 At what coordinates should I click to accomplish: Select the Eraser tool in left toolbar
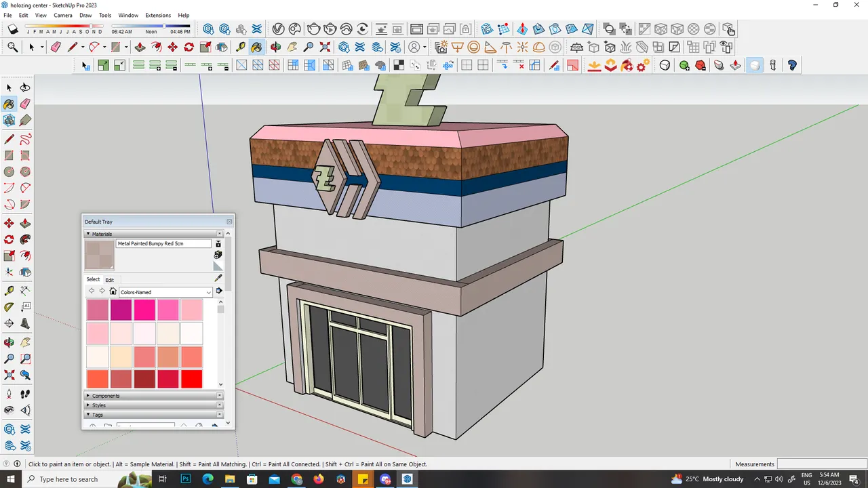pos(25,104)
